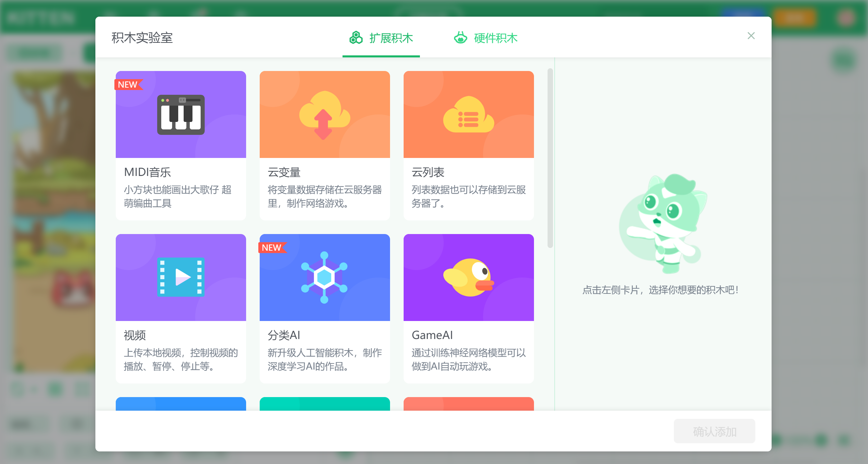Image resolution: width=868 pixels, height=464 pixels.
Task: Select the video film-strip play icon
Action: tap(181, 277)
